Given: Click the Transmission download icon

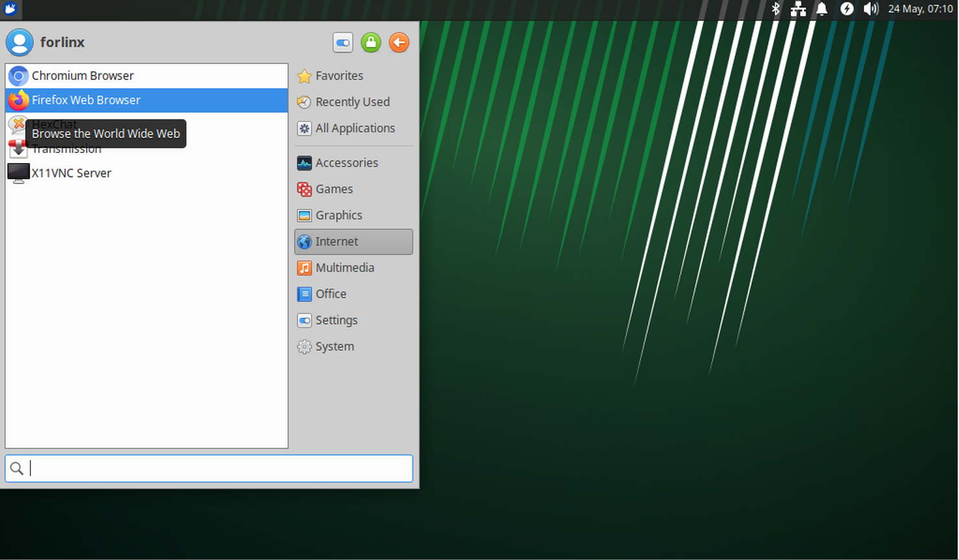Looking at the screenshot, I should 17,150.
